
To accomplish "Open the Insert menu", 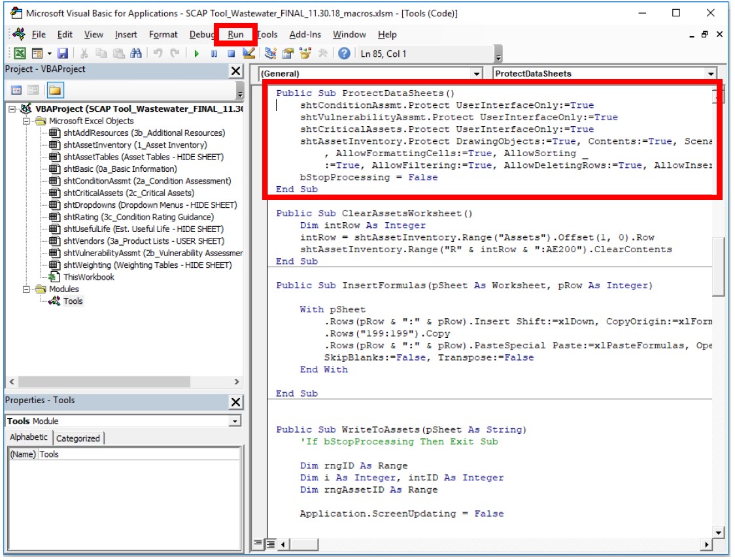I will pyautogui.click(x=126, y=35).
